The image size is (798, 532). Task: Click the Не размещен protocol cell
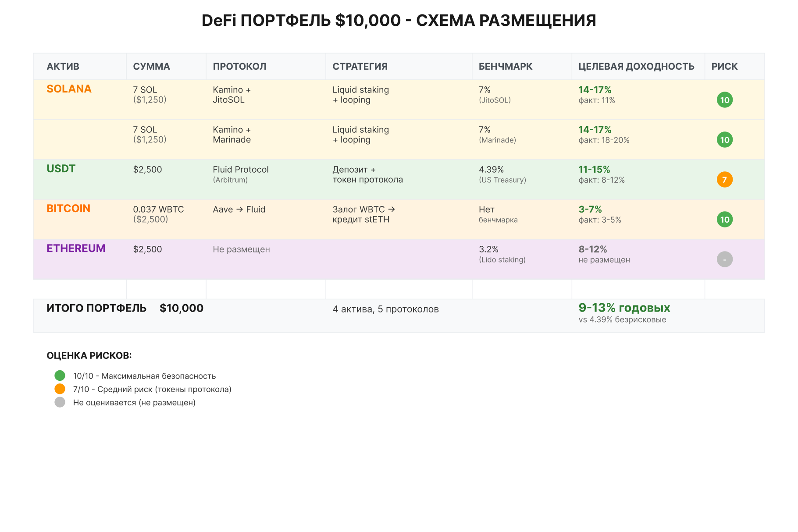pyautogui.click(x=241, y=249)
